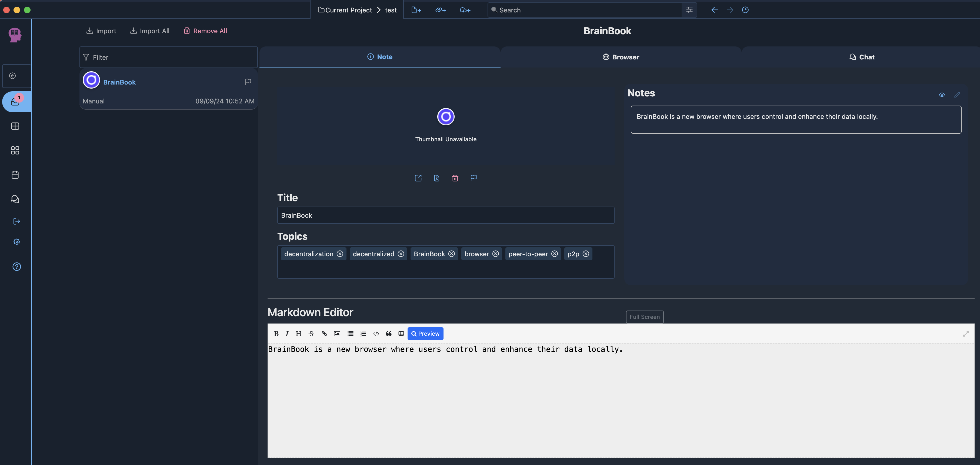Remove the decentralization topic tag
980x465 pixels.
pyautogui.click(x=340, y=254)
